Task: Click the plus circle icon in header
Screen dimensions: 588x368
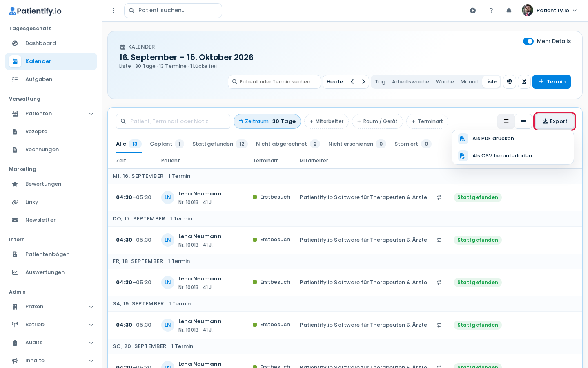Action: tap(473, 11)
